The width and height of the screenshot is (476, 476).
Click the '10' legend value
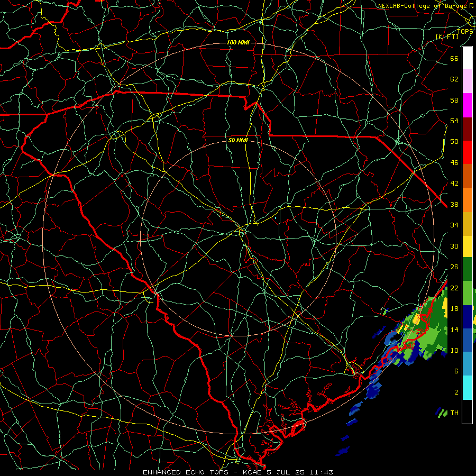click(454, 350)
